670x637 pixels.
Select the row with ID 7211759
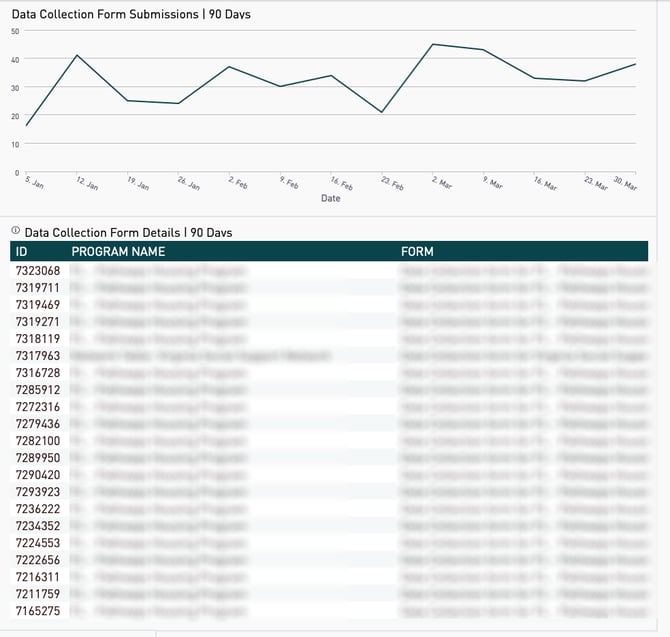point(38,594)
